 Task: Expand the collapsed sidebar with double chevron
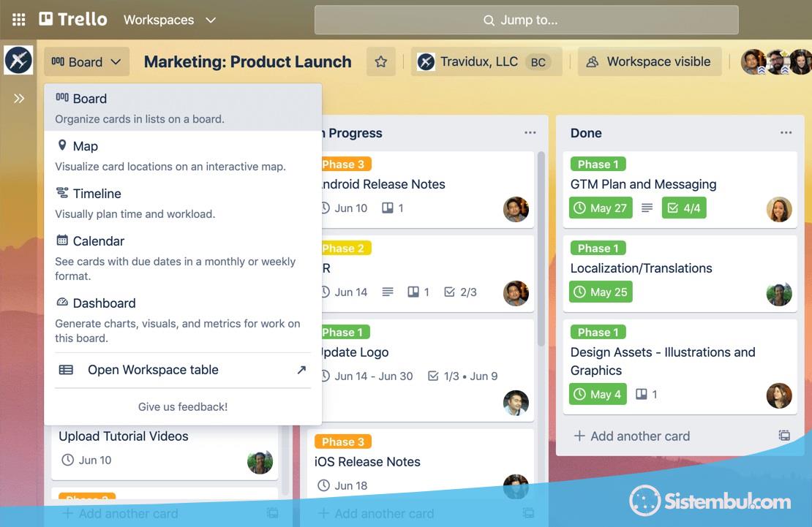point(19,99)
